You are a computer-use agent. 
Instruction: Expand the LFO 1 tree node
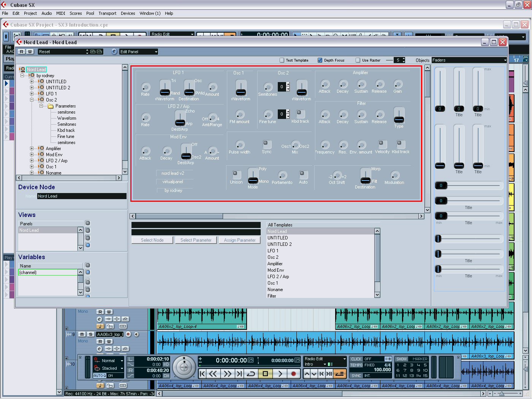tap(32, 94)
